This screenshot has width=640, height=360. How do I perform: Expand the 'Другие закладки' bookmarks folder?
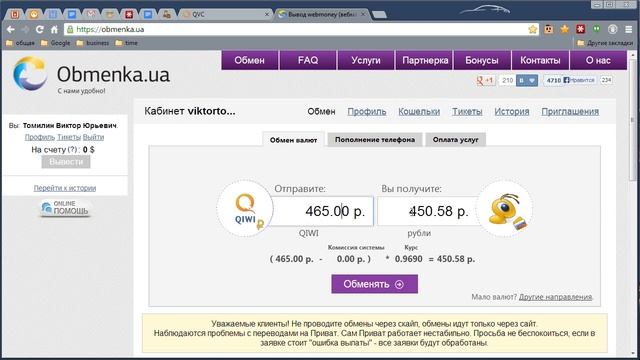click(x=605, y=43)
